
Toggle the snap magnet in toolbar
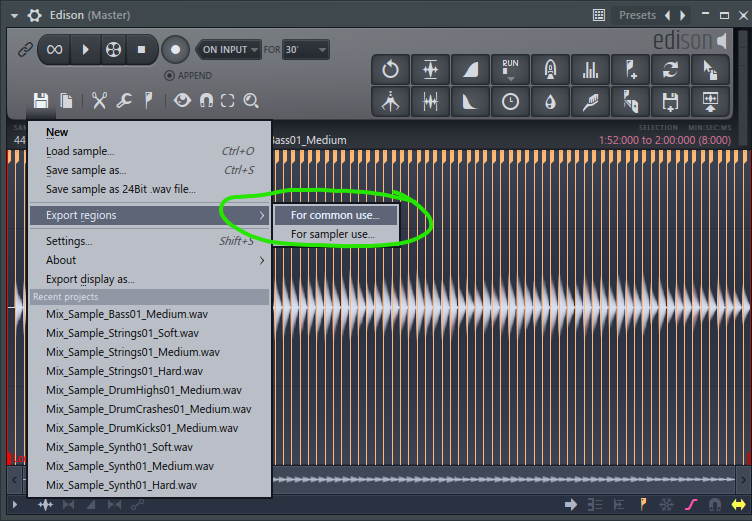(x=206, y=101)
